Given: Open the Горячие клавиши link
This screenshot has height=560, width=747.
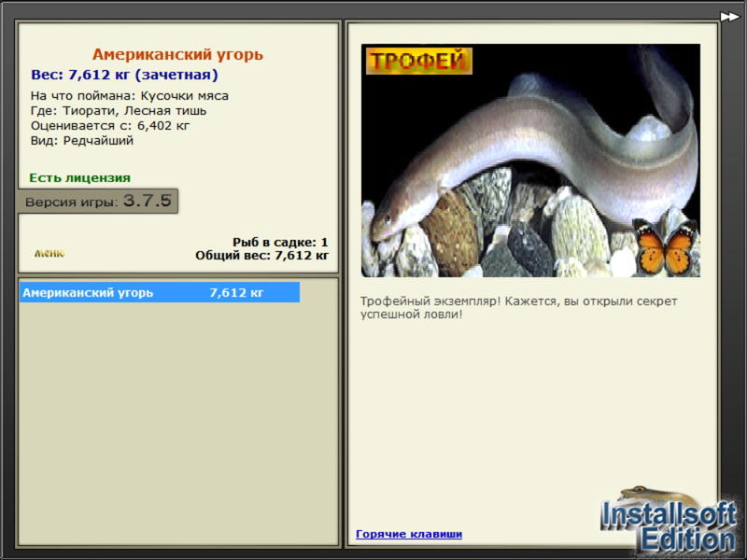Looking at the screenshot, I should (409, 534).
